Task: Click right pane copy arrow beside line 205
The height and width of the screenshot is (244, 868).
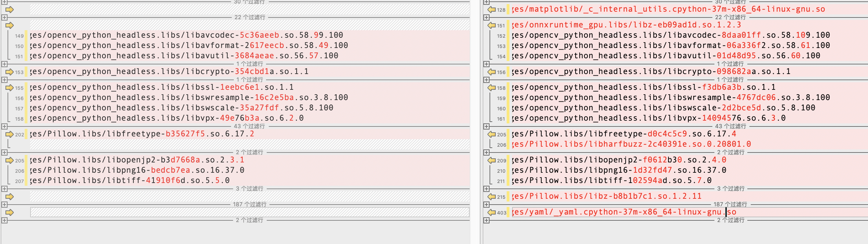Action: tap(492, 134)
